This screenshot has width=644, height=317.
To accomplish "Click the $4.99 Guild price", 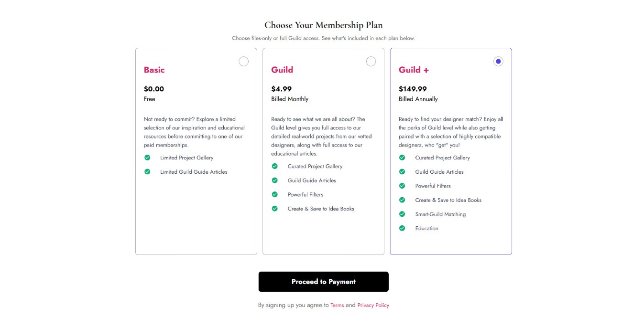I will [x=281, y=89].
